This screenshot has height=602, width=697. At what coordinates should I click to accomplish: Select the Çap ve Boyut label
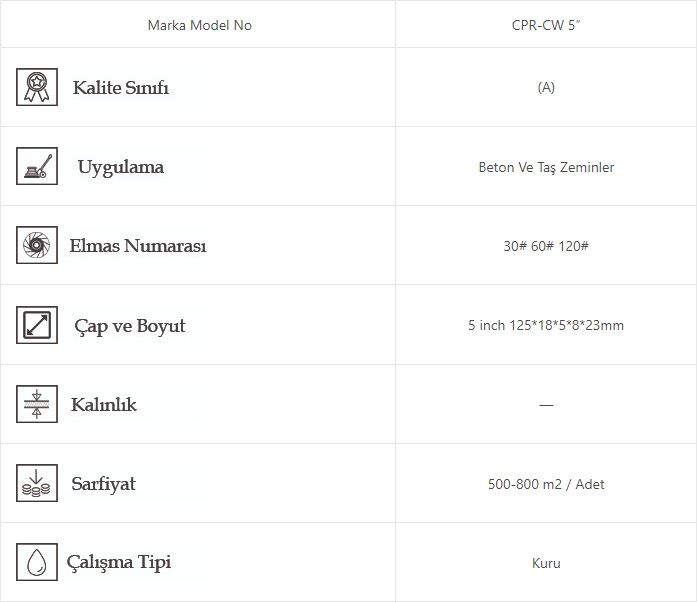click(130, 326)
